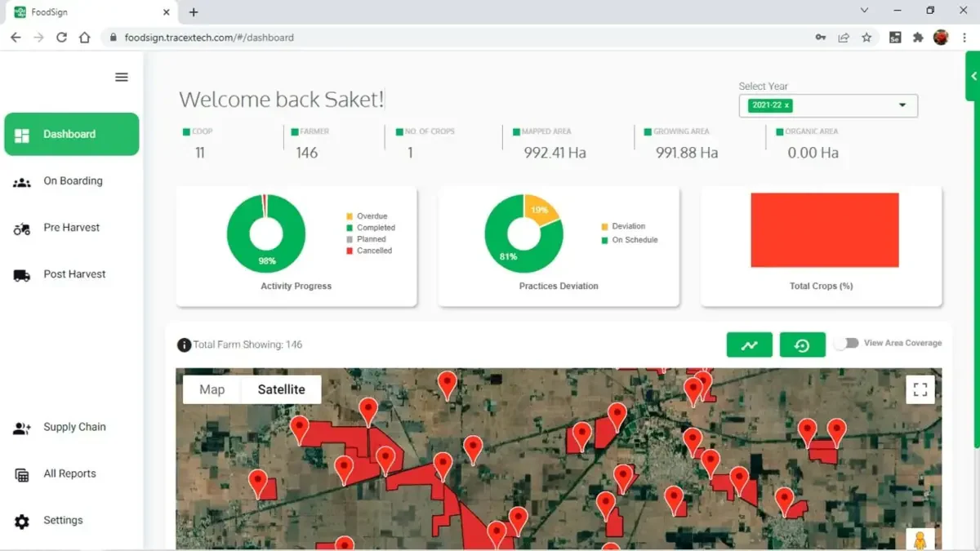Click the Practices Deviation donut chart
The image size is (980, 551).
pos(523,234)
